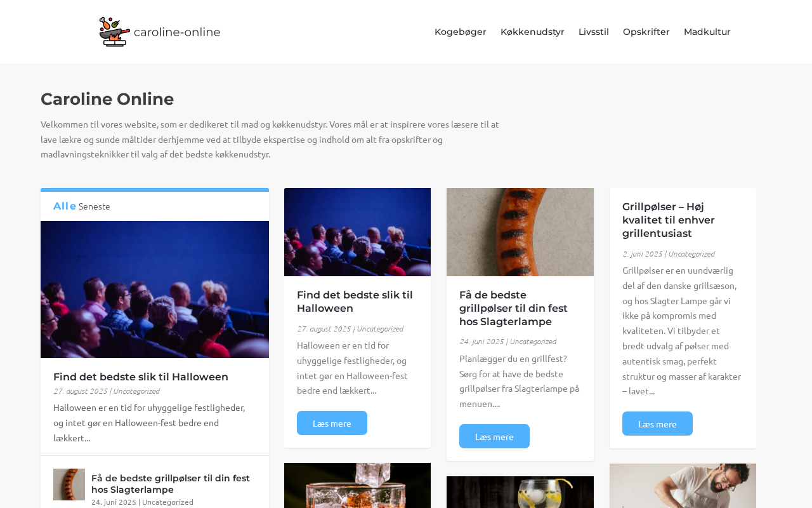Open the featured 'Find det bedste slik til Halloween' headline

141,377
